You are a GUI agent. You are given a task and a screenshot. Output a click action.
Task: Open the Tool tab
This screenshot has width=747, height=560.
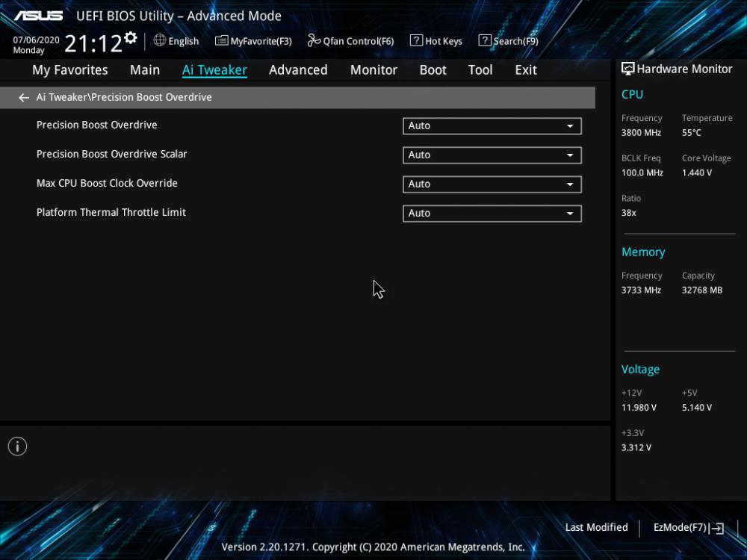point(480,70)
